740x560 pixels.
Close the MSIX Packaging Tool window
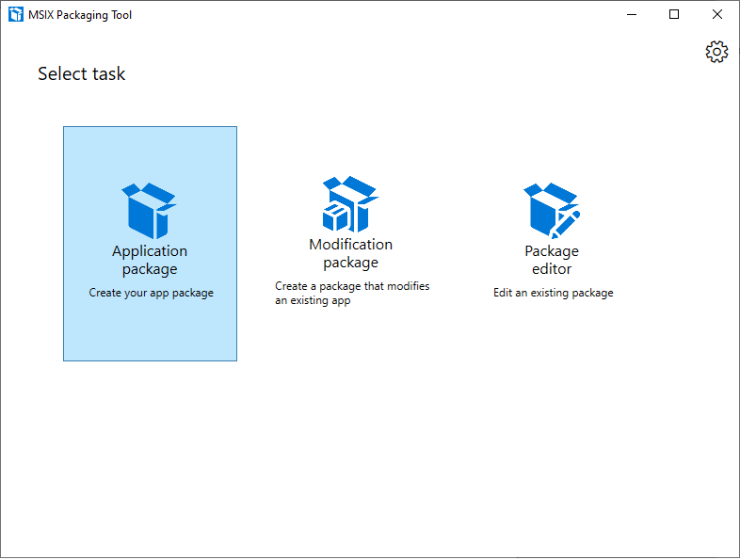coord(717,14)
